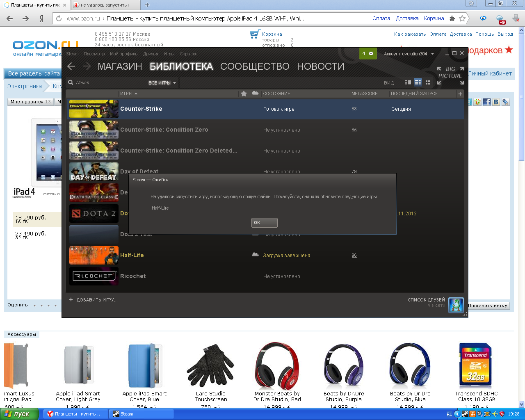The image size is (525, 420).
Task: Open the Просмотр menu
Action: point(94,54)
